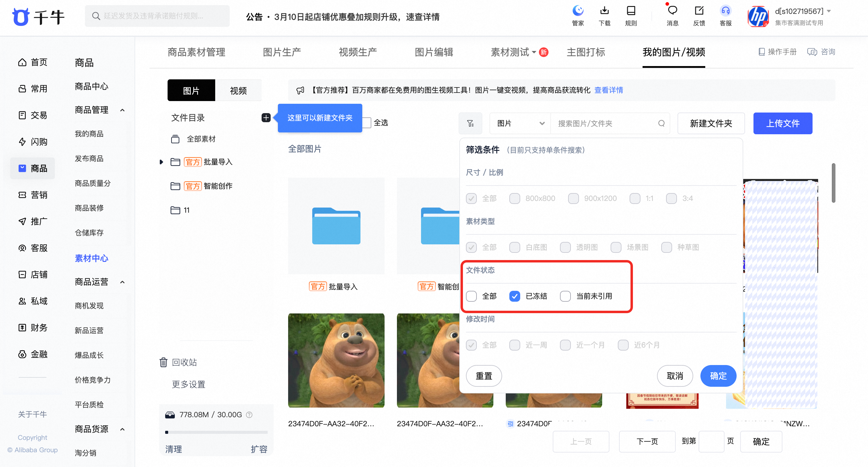Switch to 图片编辑 tab

[x=434, y=52]
